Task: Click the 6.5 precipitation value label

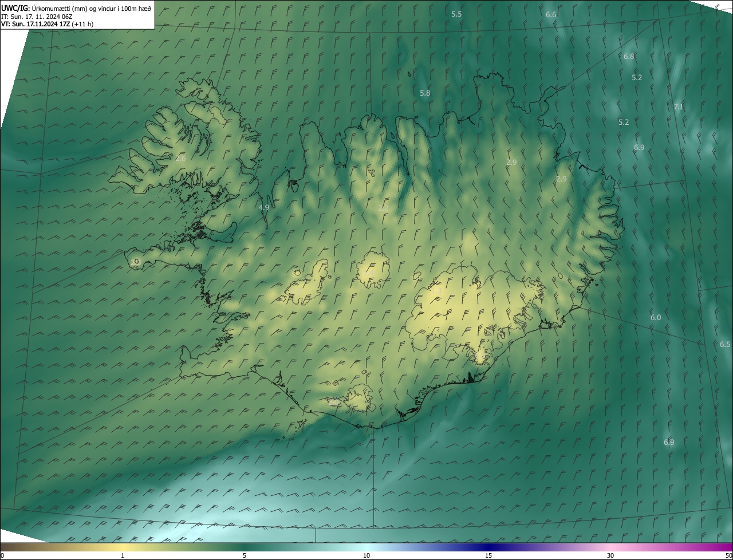Action: (x=725, y=345)
